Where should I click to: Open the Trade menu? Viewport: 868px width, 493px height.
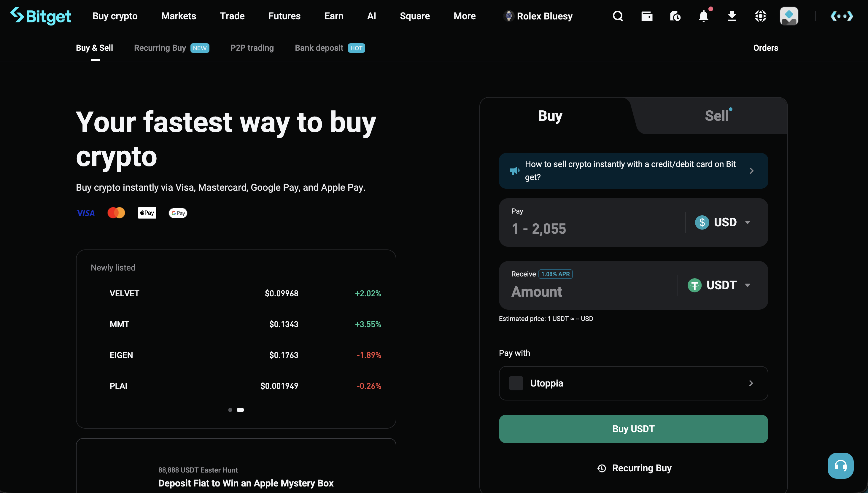[x=232, y=16]
